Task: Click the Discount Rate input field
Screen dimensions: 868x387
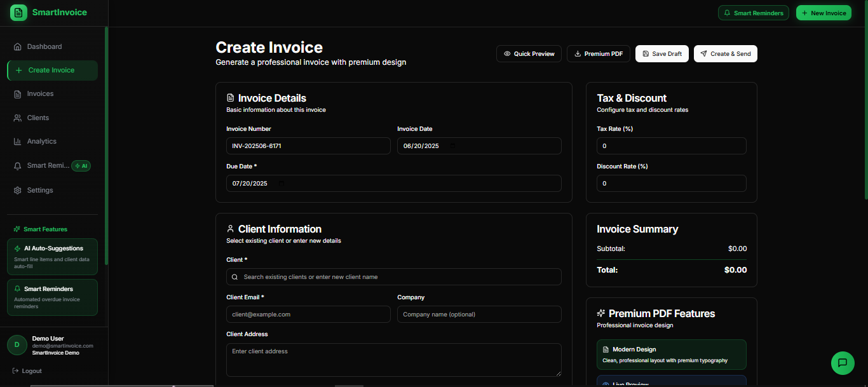Action: click(672, 184)
